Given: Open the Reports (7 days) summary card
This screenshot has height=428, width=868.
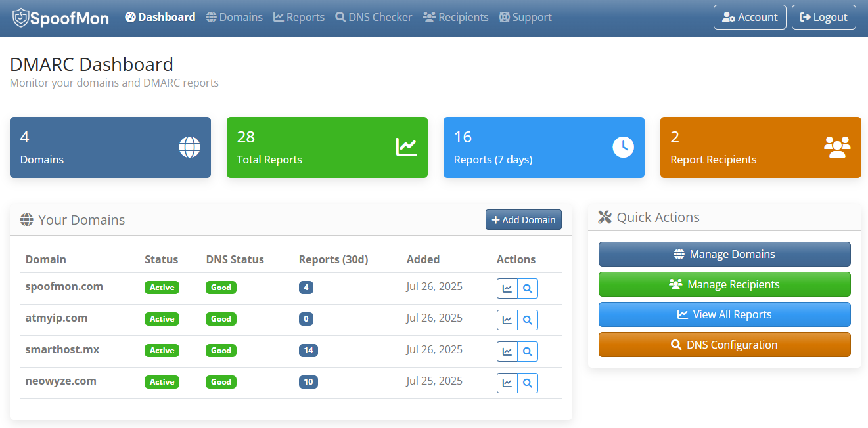Looking at the screenshot, I should (x=544, y=147).
